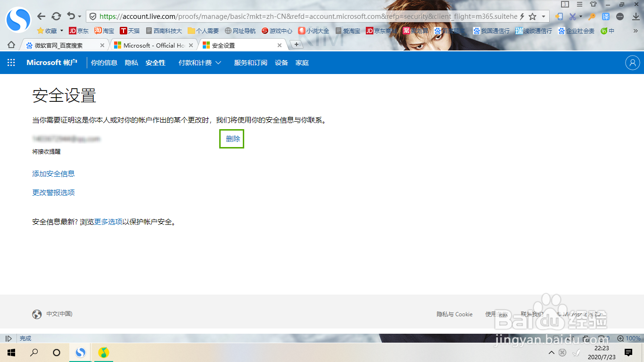Click the download manager icon
This screenshot has width=644, height=362.
(x=636, y=16)
